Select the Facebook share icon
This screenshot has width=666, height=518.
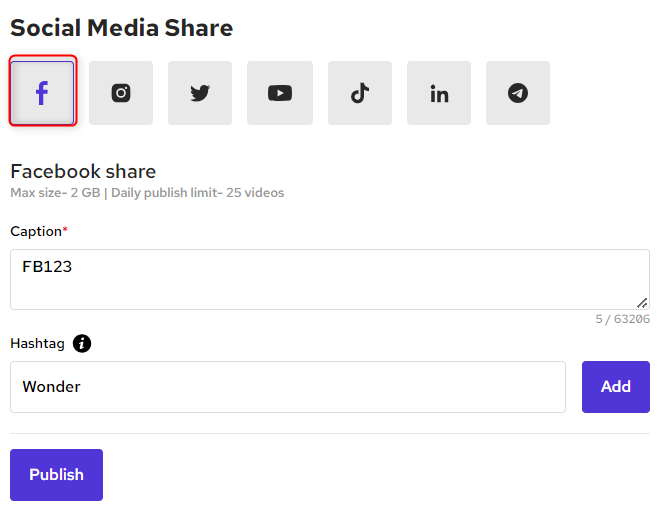pos(42,93)
